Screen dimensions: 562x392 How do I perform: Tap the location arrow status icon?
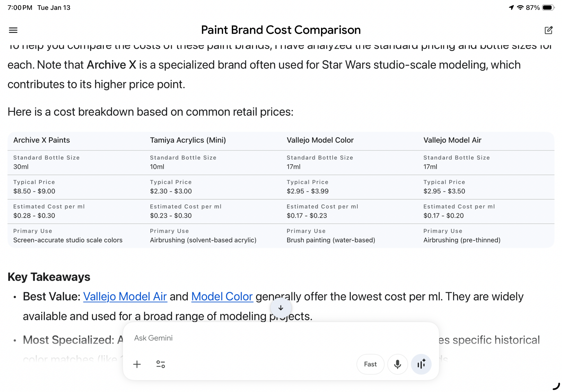tap(511, 8)
